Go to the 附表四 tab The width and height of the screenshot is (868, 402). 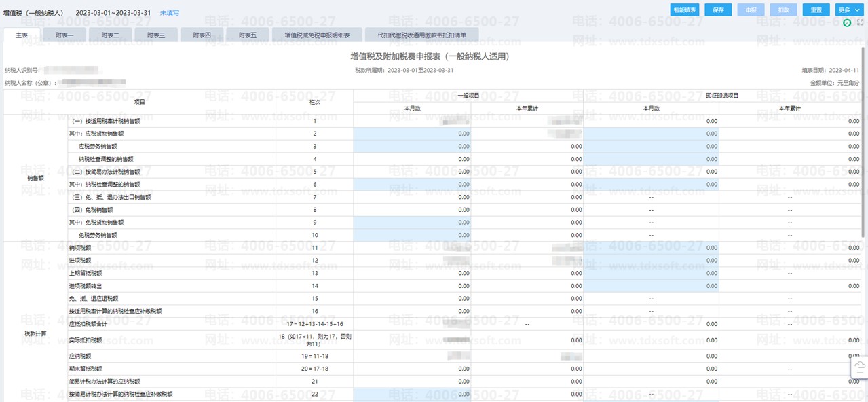[202, 35]
